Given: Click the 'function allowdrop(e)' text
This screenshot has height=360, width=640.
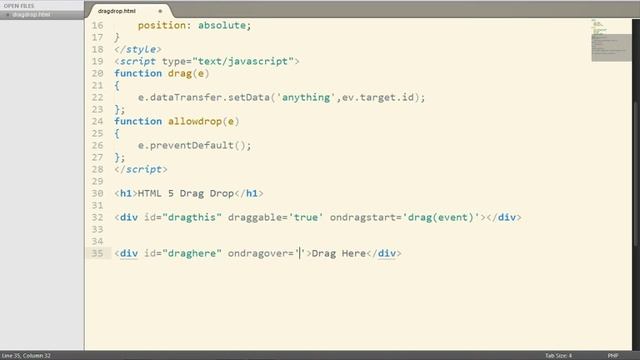Looking at the screenshot, I should tap(177, 121).
